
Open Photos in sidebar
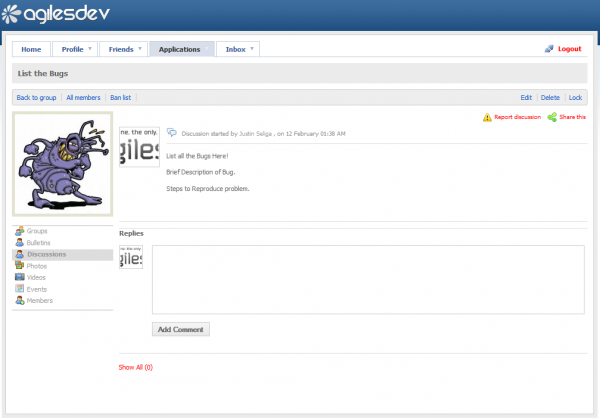click(37, 266)
